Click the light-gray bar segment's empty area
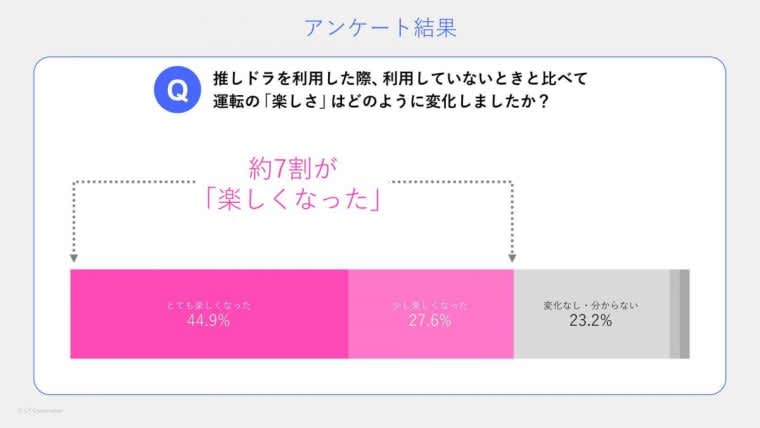Viewport: 760px width, 428px height. click(x=591, y=345)
